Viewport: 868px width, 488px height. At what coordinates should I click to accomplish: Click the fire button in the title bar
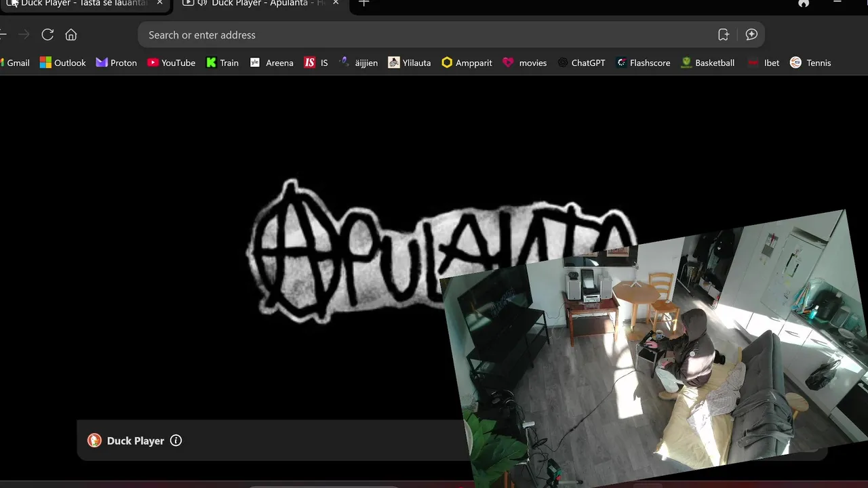(x=804, y=3)
